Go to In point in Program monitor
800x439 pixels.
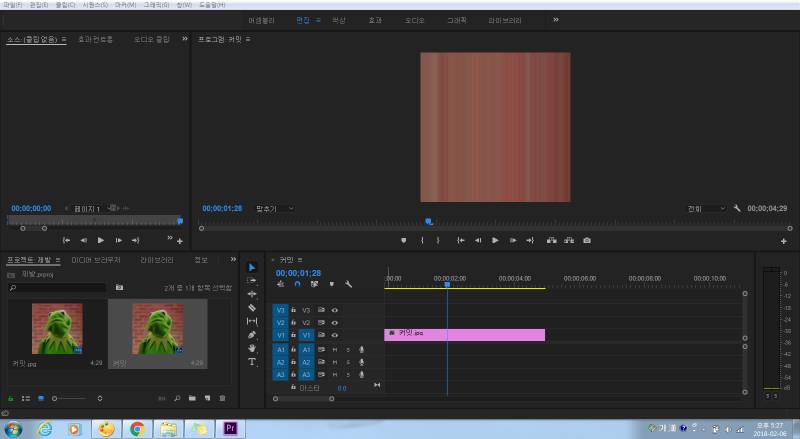pyautogui.click(x=461, y=240)
